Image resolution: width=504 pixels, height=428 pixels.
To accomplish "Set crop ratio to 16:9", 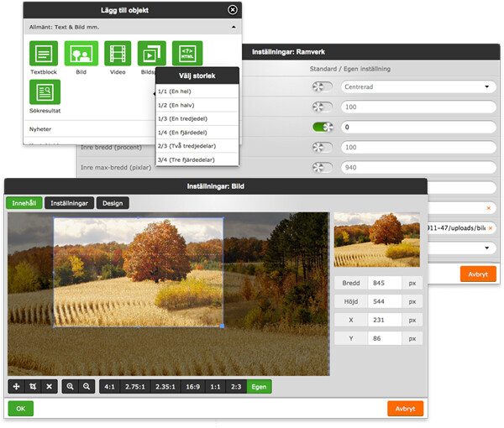I will [x=193, y=387].
